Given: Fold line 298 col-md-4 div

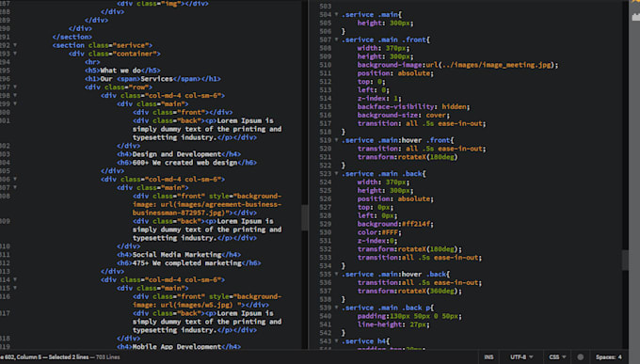Looking at the screenshot, I should 15,96.
